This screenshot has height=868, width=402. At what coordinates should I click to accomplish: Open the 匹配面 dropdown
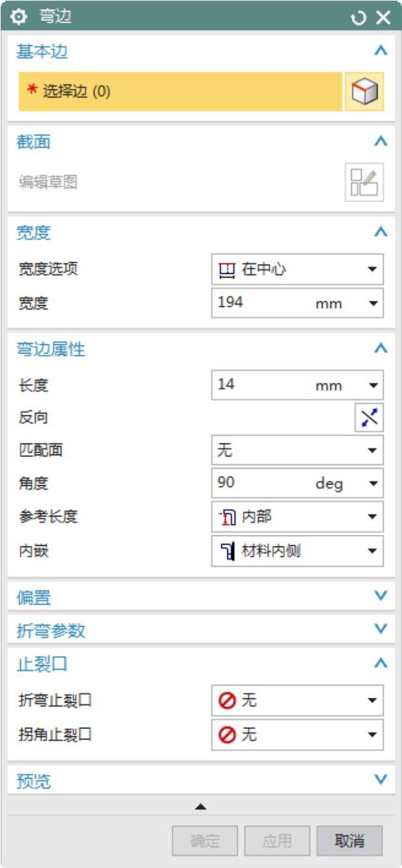coord(297,450)
